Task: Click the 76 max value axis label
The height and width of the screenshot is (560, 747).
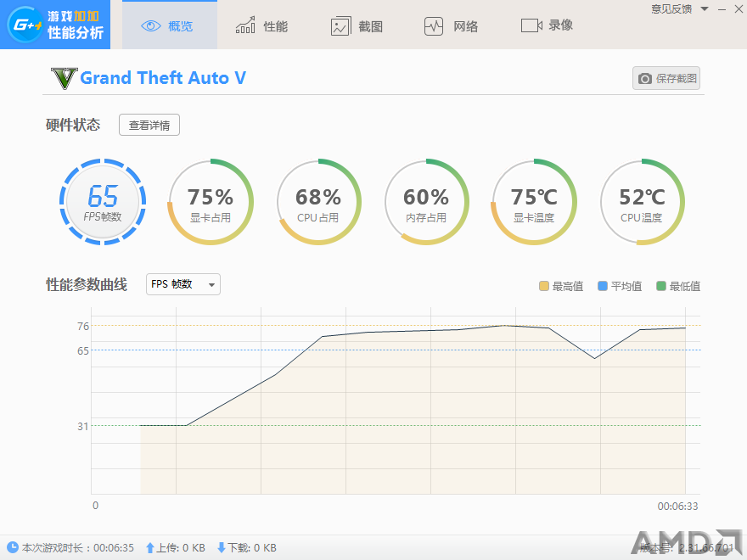Action: (83, 326)
